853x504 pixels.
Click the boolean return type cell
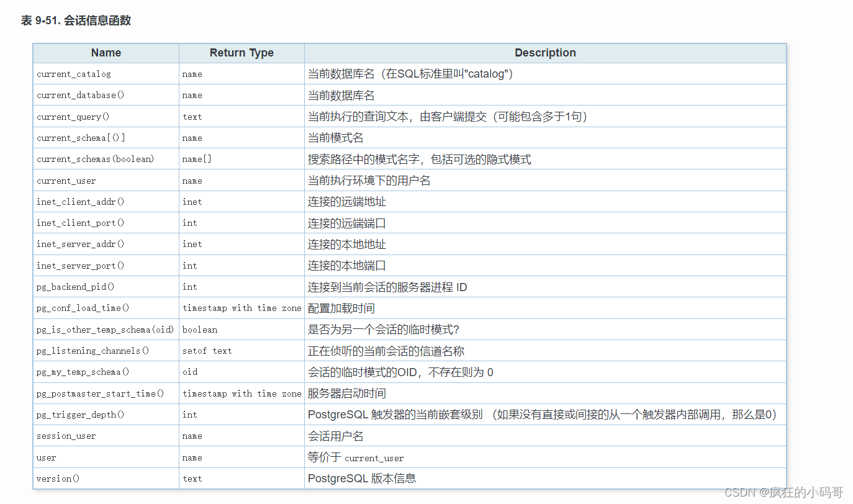[x=241, y=330]
